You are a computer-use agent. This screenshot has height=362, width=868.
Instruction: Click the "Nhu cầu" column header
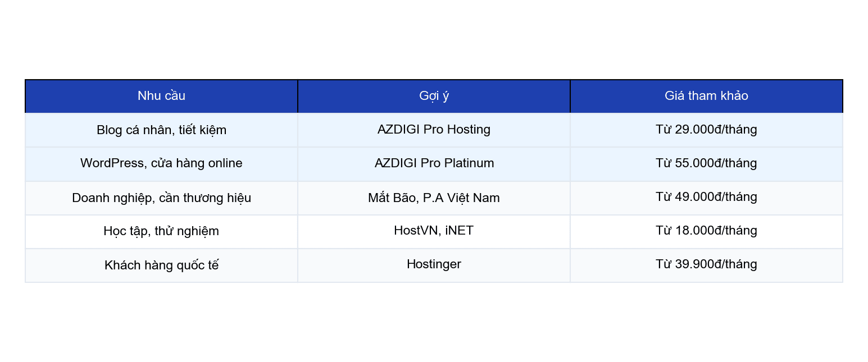point(161,95)
